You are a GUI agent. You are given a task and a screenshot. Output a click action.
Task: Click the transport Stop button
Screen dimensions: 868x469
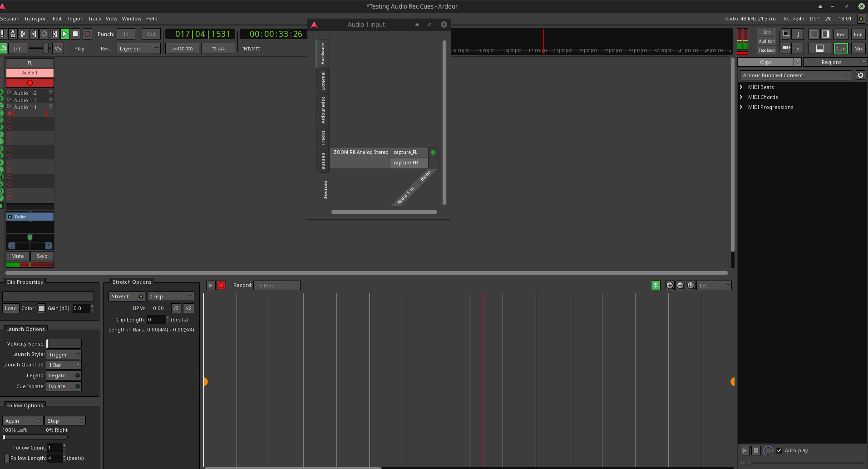tap(76, 34)
